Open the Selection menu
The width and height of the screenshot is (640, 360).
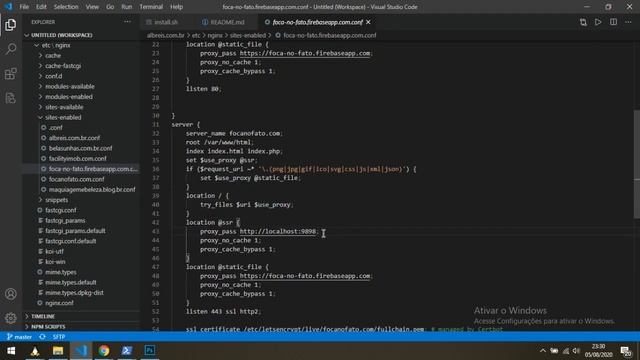[x=66, y=7]
